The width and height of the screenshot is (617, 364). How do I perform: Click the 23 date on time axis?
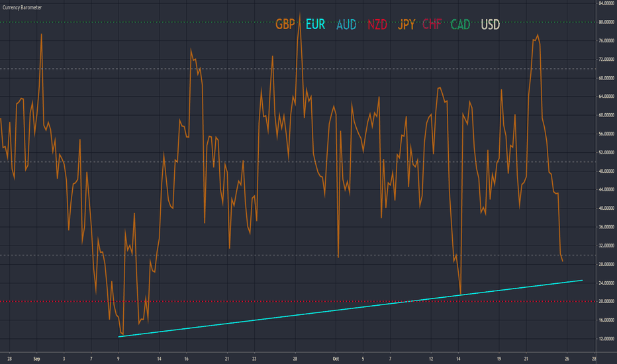254,359
